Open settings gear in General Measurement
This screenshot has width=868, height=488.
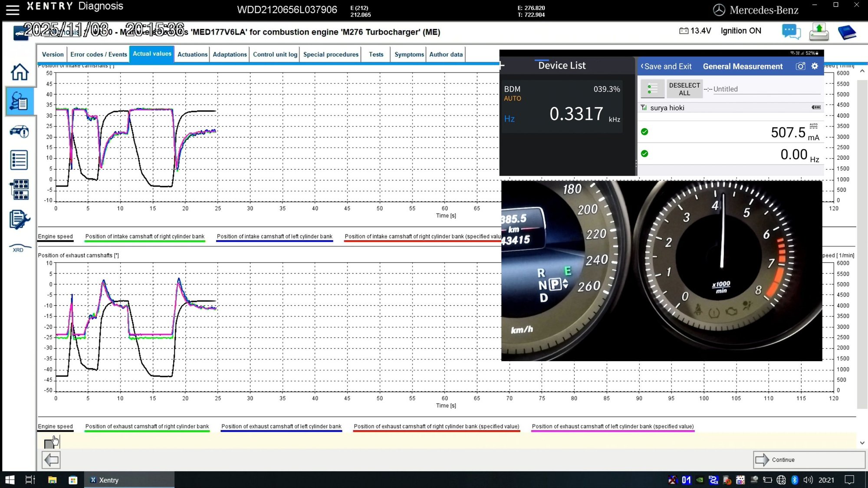(x=815, y=66)
